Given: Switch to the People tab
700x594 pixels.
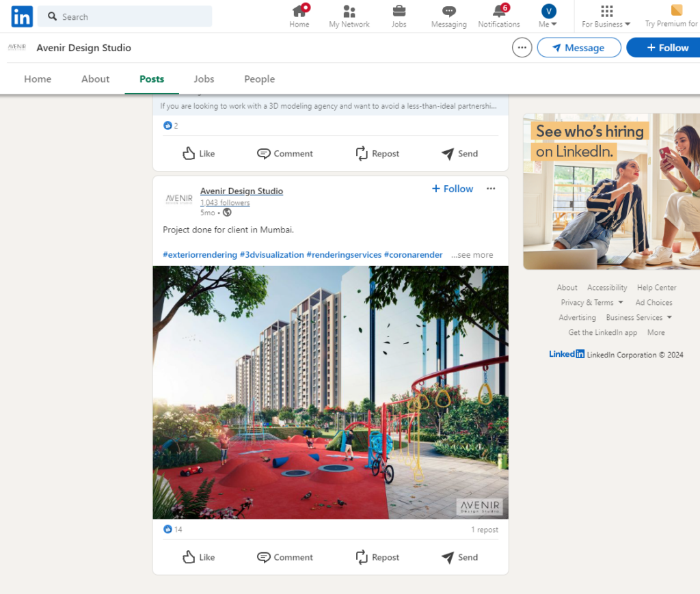Looking at the screenshot, I should [260, 79].
